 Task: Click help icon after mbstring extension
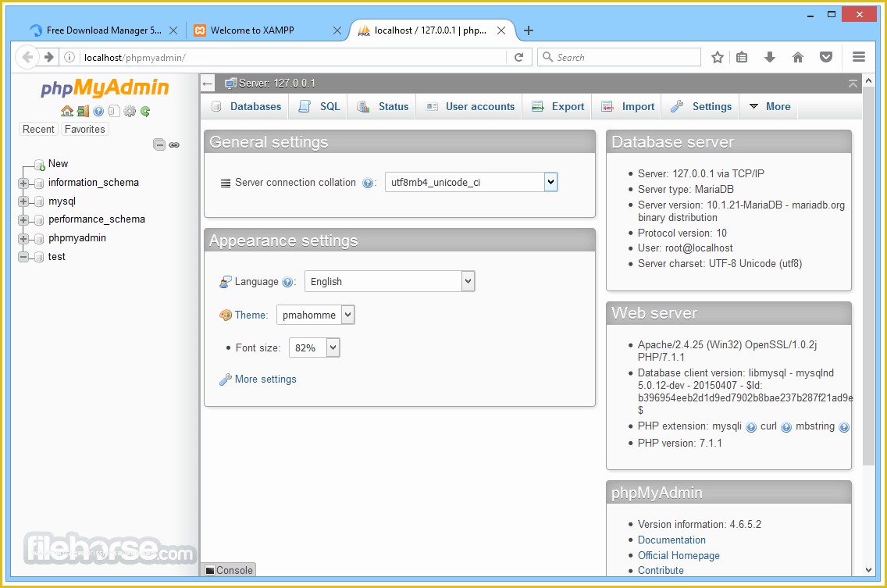(x=844, y=427)
